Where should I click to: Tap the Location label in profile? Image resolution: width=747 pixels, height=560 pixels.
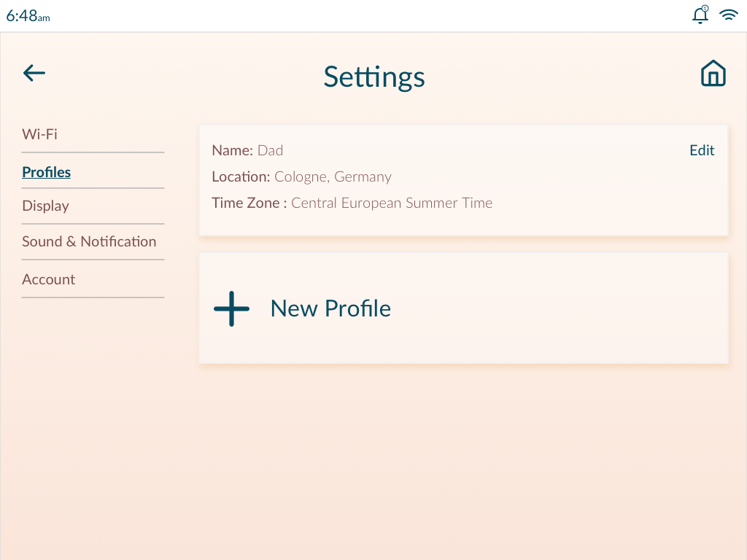241,176
